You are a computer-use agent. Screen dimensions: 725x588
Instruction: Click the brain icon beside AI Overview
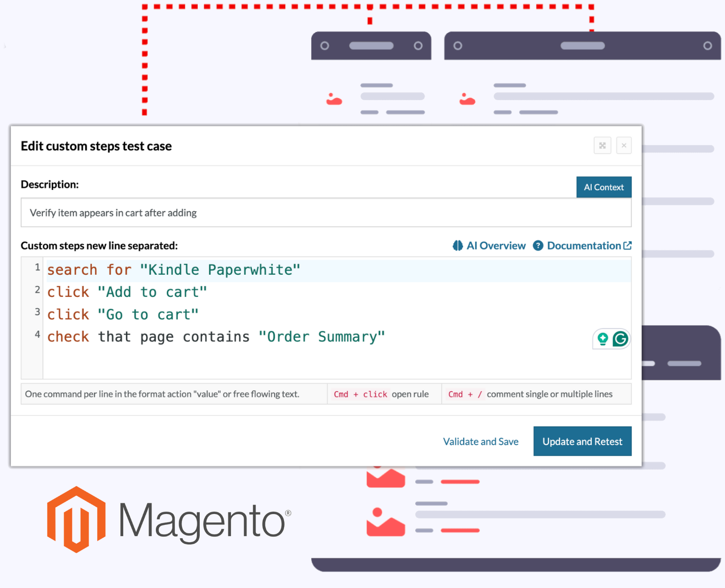pyautogui.click(x=458, y=246)
